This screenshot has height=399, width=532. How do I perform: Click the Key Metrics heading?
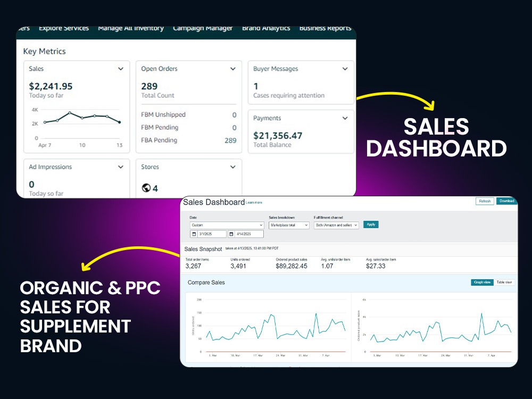[45, 52]
